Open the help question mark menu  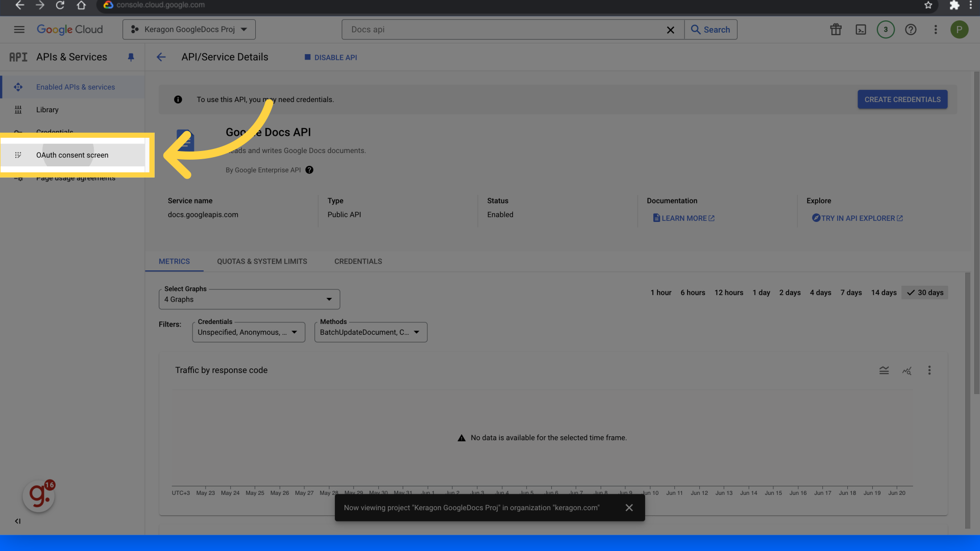pos(911,30)
